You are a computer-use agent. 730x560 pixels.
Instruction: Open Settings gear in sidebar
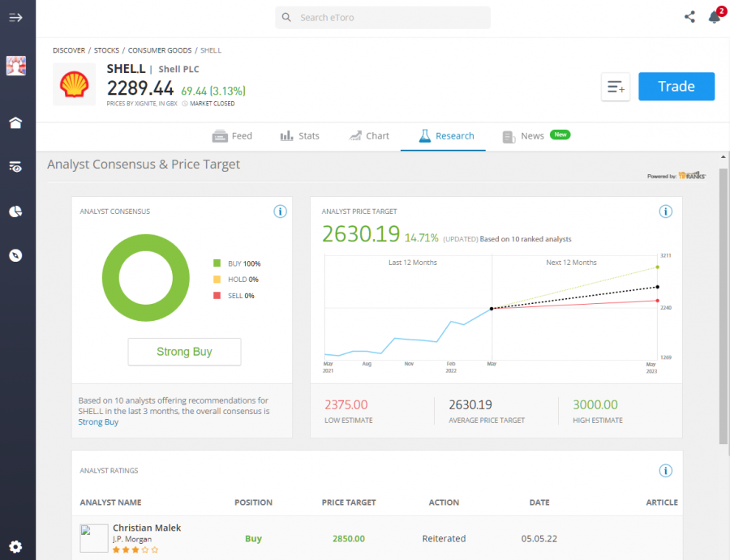click(16, 546)
